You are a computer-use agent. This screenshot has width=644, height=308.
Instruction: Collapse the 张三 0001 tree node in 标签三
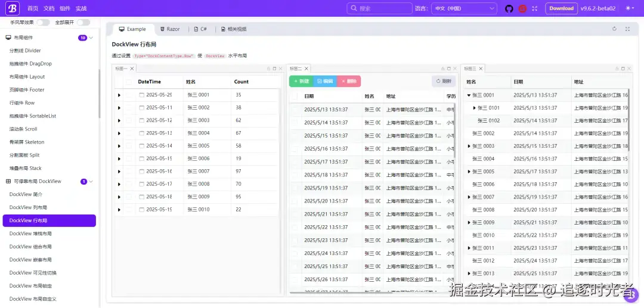pos(469,95)
